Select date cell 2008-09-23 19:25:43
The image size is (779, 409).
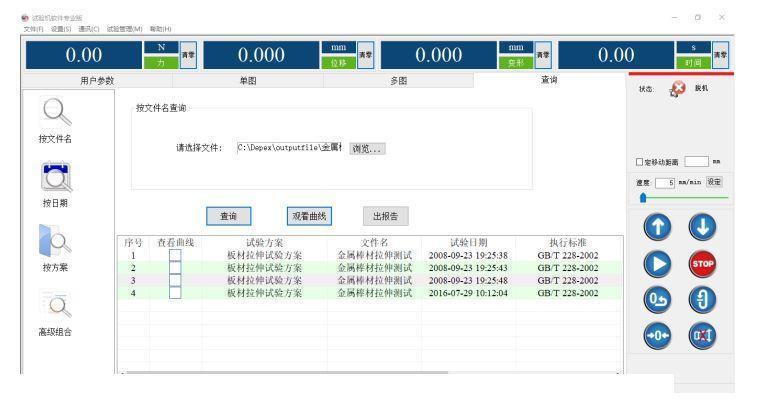pyautogui.click(x=468, y=268)
